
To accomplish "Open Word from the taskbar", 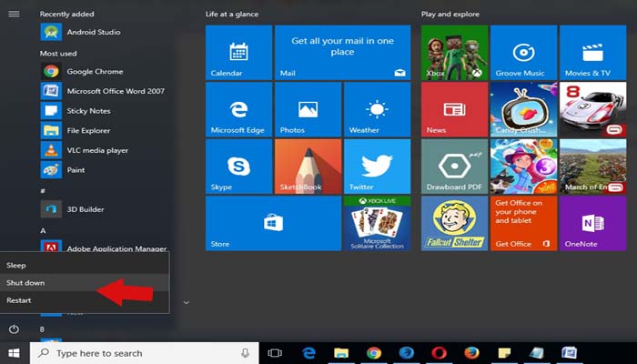I will pyautogui.click(x=569, y=353).
